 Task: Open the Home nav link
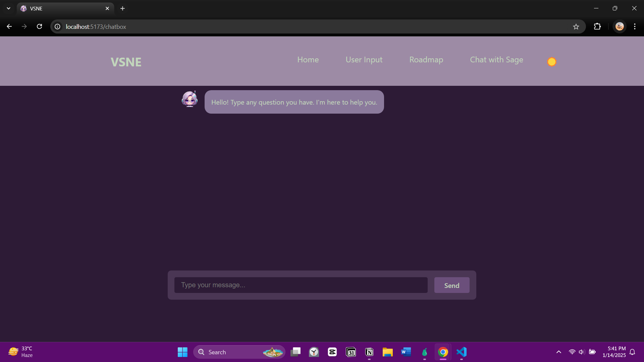308,60
